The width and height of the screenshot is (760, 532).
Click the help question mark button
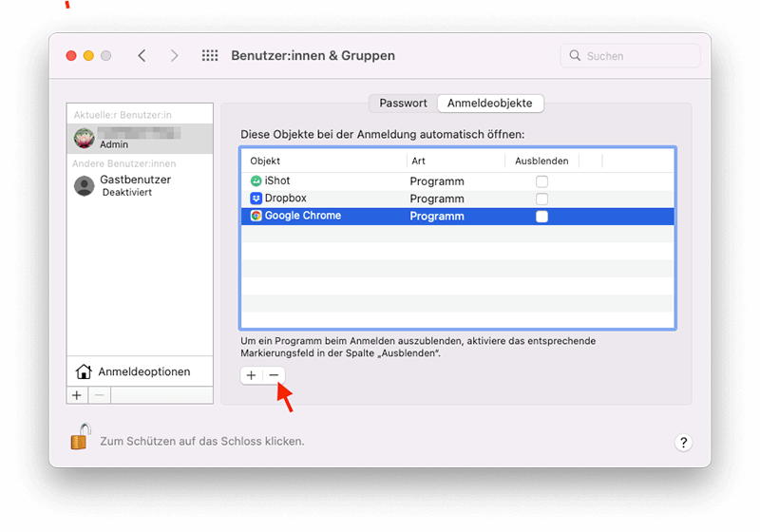click(683, 443)
